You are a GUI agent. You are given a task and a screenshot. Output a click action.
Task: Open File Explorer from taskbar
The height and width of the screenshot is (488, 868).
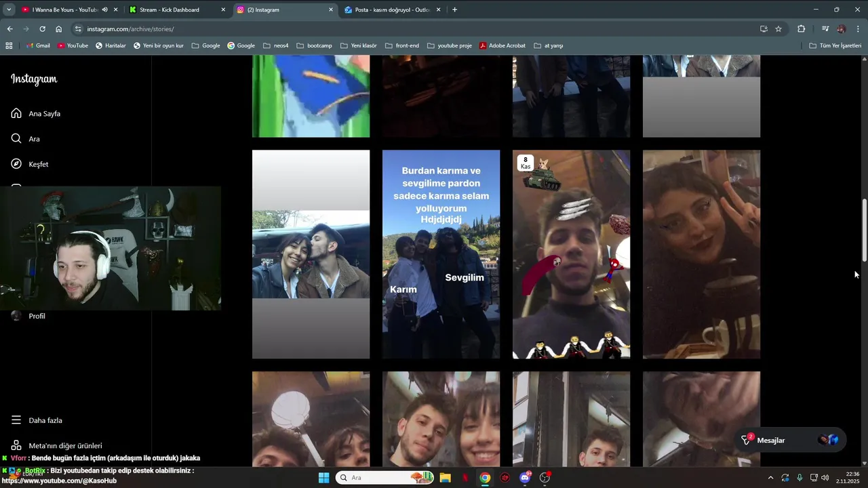tap(445, 478)
